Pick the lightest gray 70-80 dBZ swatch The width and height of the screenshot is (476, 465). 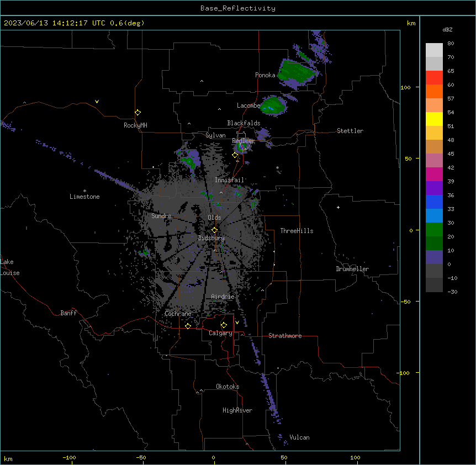click(x=434, y=50)
